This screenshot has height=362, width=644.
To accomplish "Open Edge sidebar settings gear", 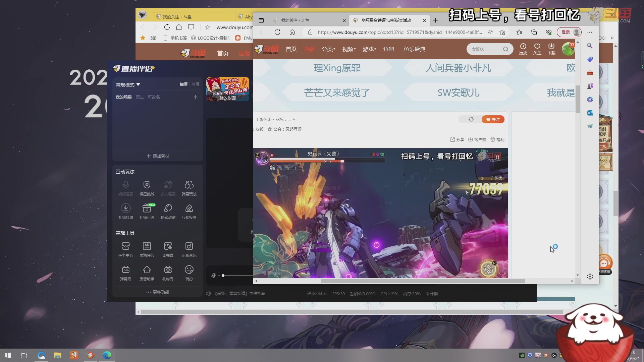I will [x=590, y=277].
